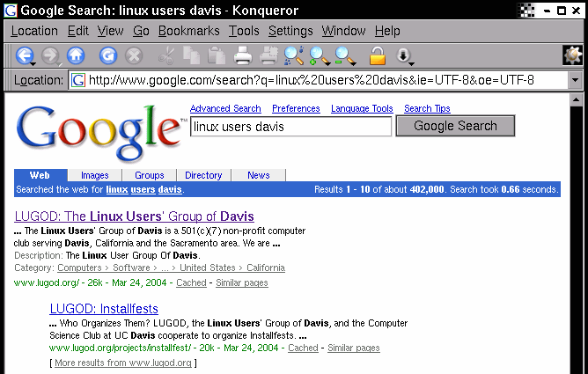Open the down-arrow icon dropdown beside the padlock
This screenshot has width=588, height=374.
[404, 56]
